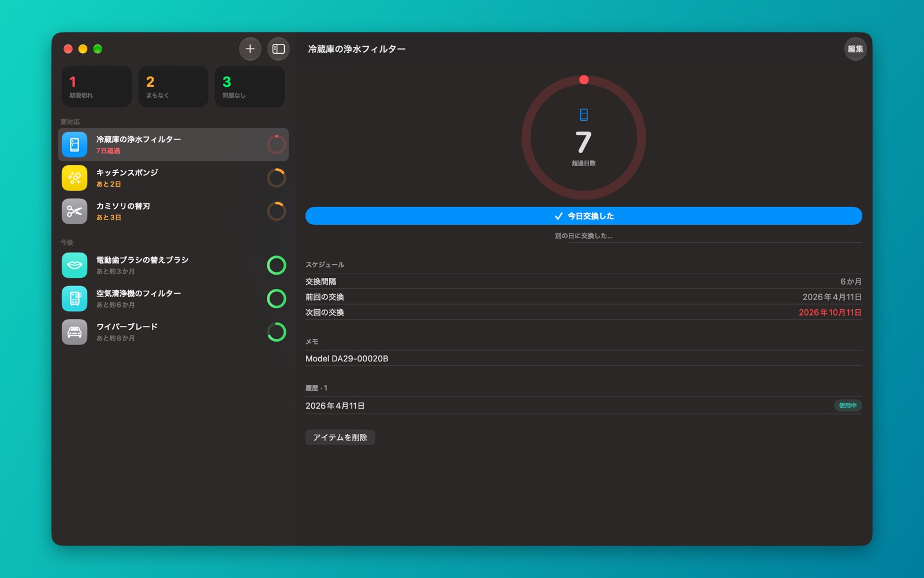Select カミソリの替刃 list item
This screenshot has width=924, height=578.
tap(173, 212)
